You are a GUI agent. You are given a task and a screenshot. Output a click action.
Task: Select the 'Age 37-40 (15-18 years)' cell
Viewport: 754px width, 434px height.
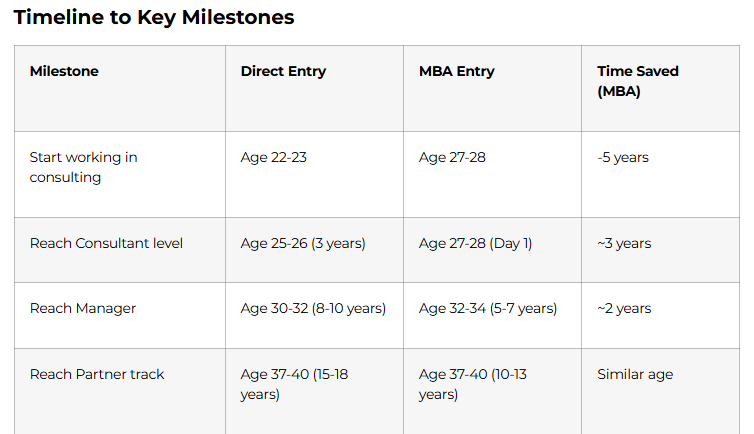294,384
